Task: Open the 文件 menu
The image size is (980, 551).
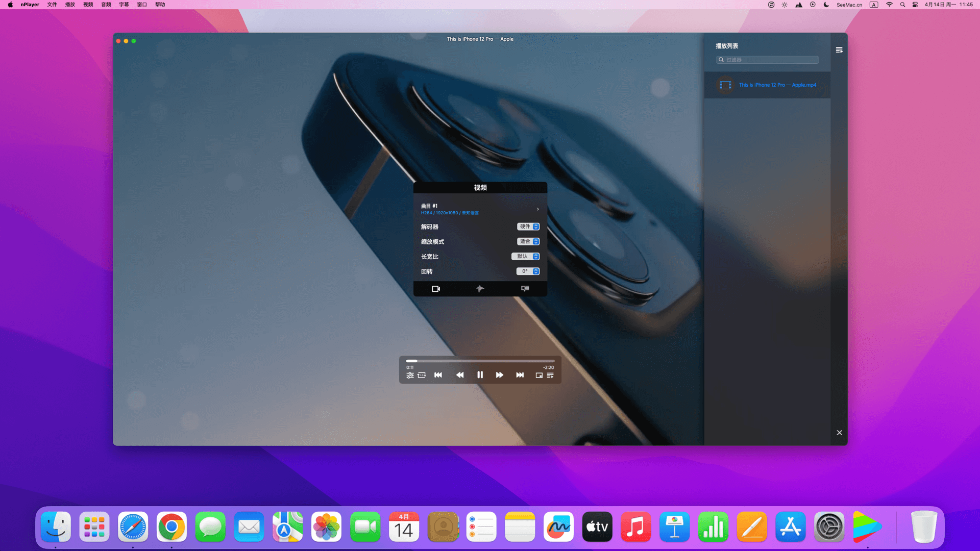Action: (x=52, y=5)
